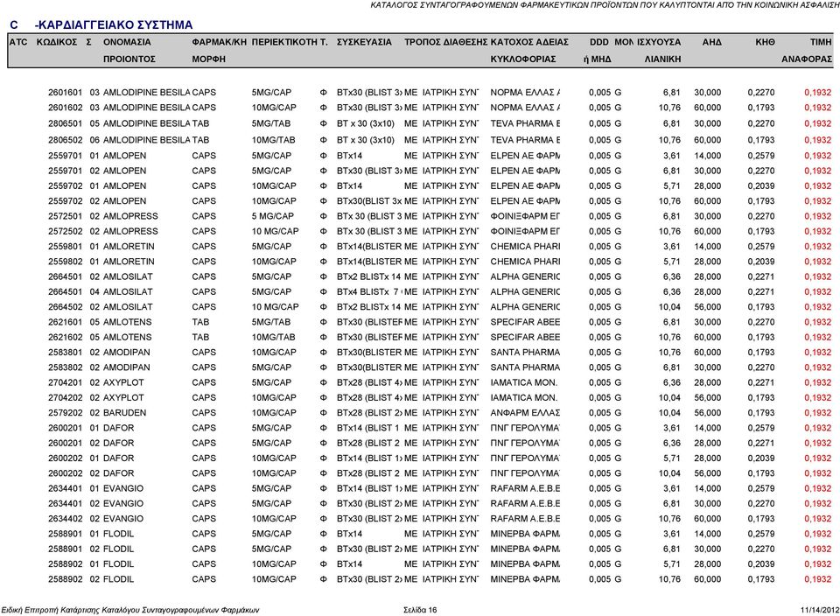Select SPECIFAR ABEE holder in row 2621602

pyautogui.click(x=525, y=337)
